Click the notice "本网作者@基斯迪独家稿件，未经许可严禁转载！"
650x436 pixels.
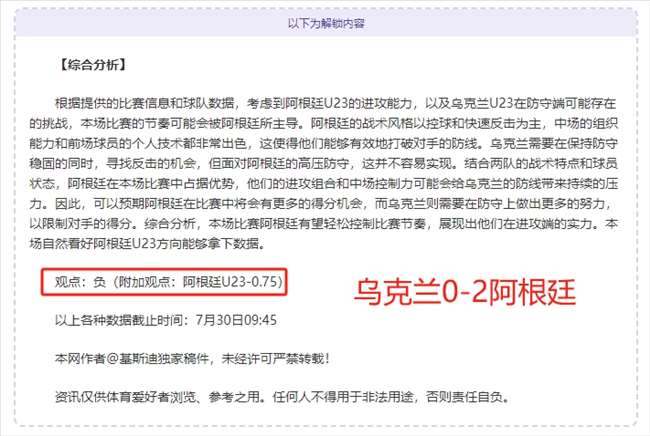click(x=193, y=358)
